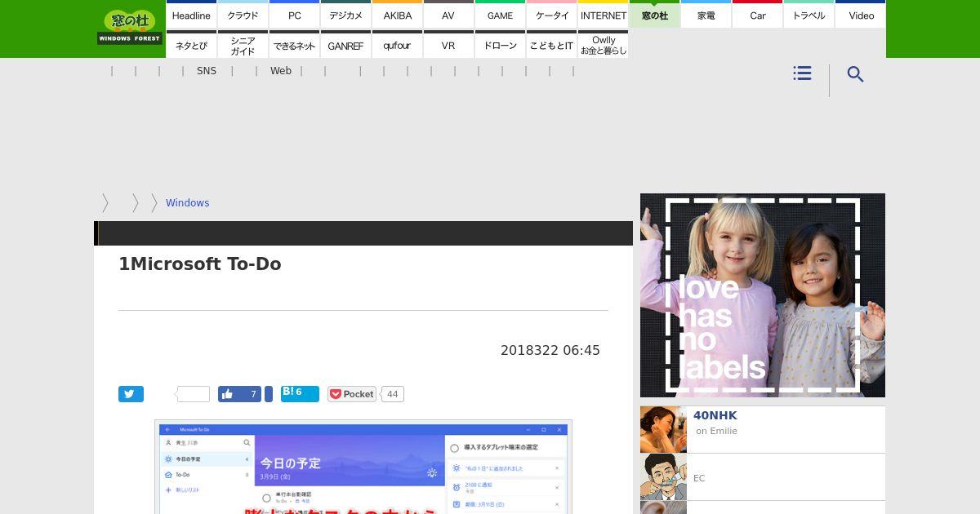This screenshot has width=980, height=514.
Task: Open the デジカメ site tab
Action: pyautogui.click(x=345, y=15)
